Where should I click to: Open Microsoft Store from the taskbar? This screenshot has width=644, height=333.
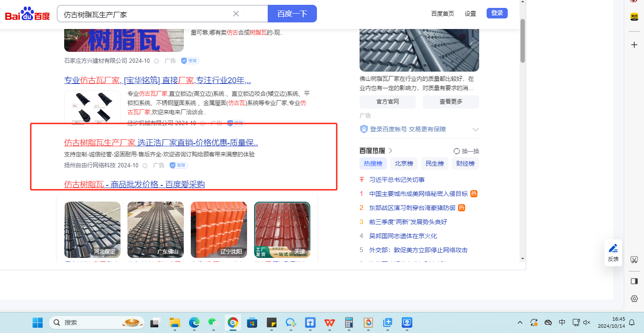(252, 322)
